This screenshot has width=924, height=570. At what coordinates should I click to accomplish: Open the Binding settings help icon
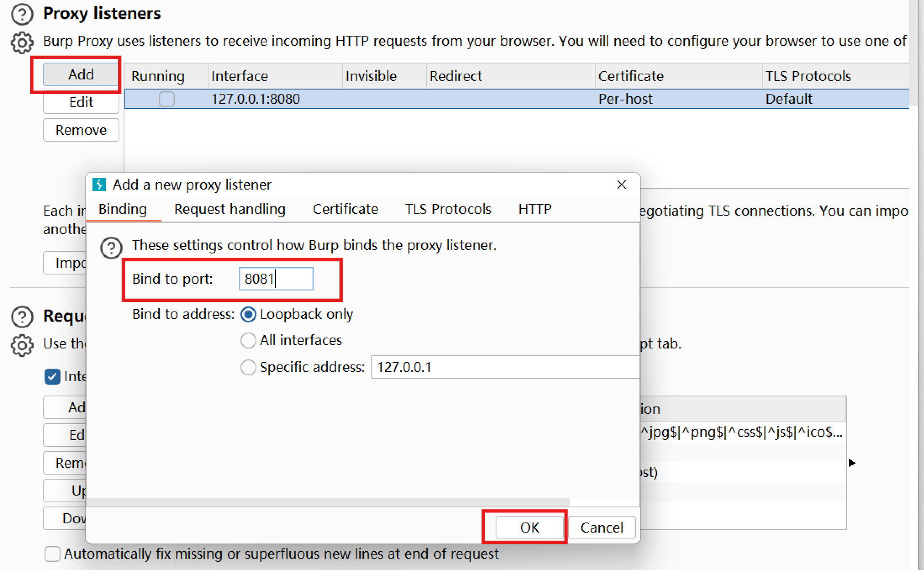click(111, 248)
